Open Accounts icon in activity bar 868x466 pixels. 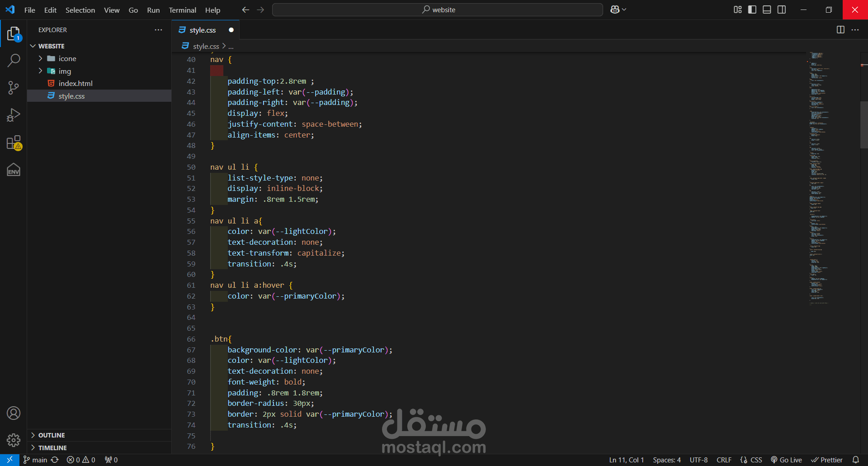[14, 413]
